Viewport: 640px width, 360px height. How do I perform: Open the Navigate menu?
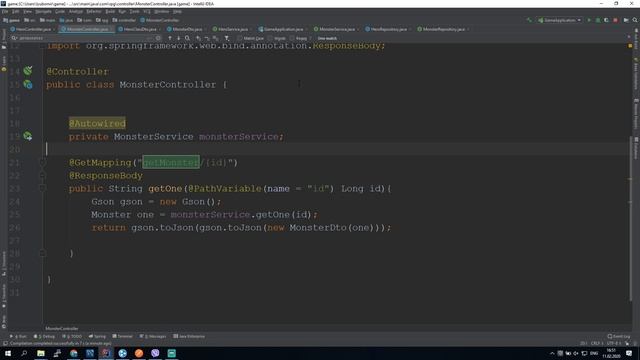point(43,11)
